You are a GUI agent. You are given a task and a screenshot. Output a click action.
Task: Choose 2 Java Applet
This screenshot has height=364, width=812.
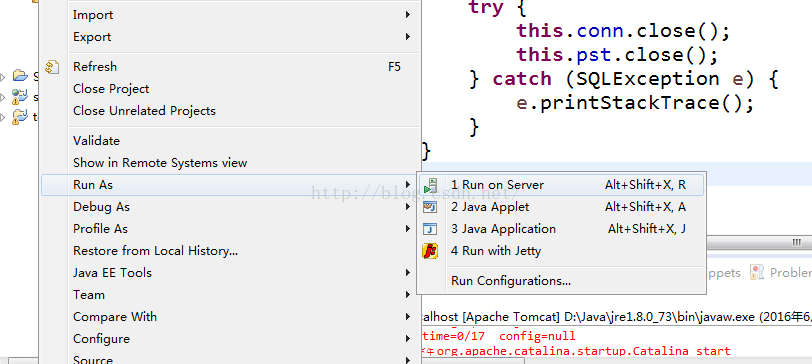coord(561,207)
